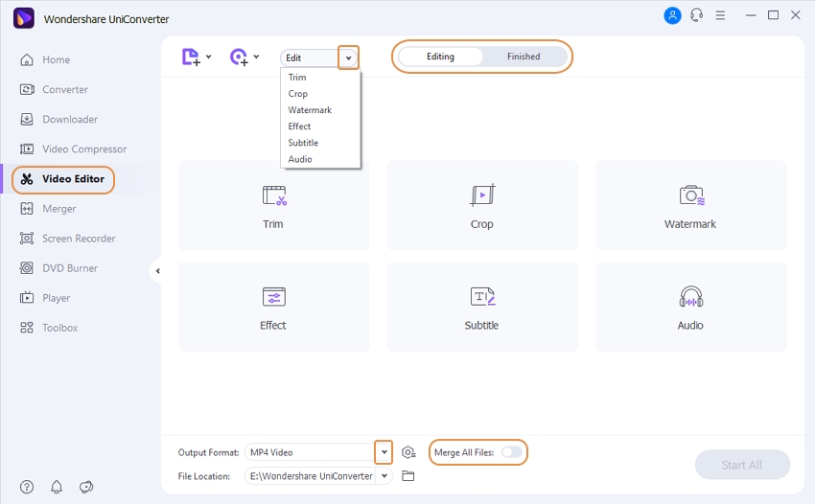Open the Crop tool card
The height and width of the screenshot is (504, 815).
pyautogui.click(x=481, y=206)
